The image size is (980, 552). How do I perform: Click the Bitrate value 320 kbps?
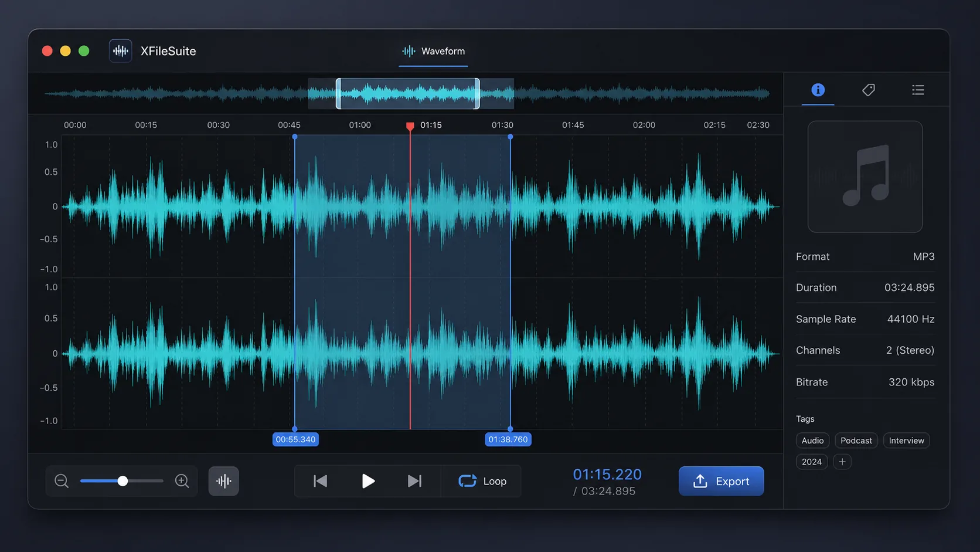click(911, 382)
